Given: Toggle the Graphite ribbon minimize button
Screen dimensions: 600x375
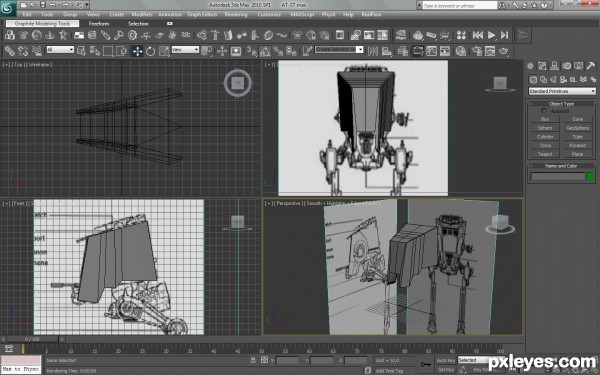Looking at the screenshot, I should point(170,24).
